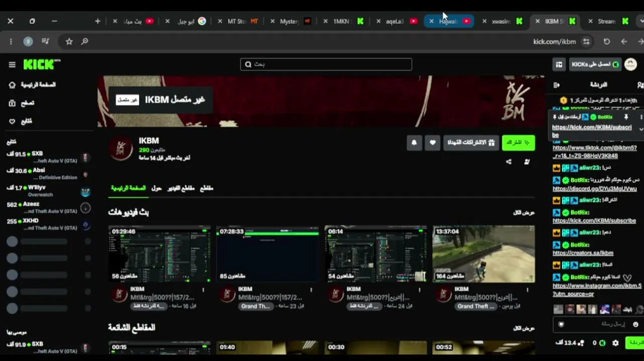Click the browser back arrow

[624, 42]
